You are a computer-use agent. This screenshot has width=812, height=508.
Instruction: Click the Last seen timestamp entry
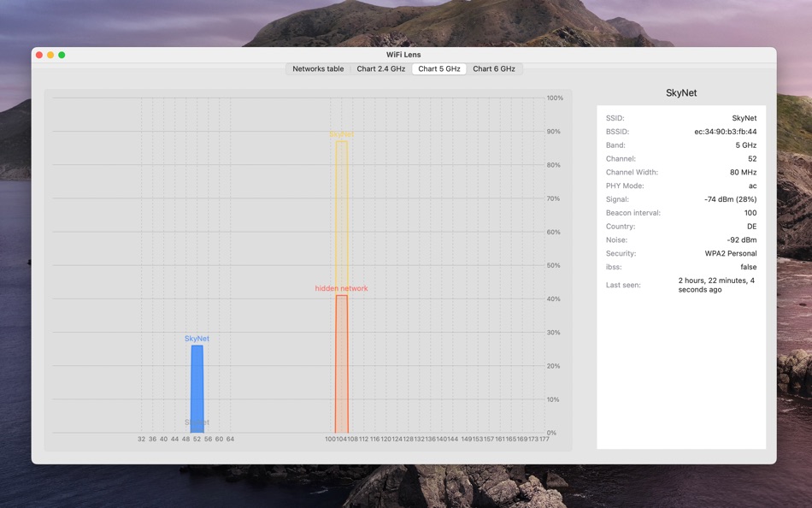point(716,284)
